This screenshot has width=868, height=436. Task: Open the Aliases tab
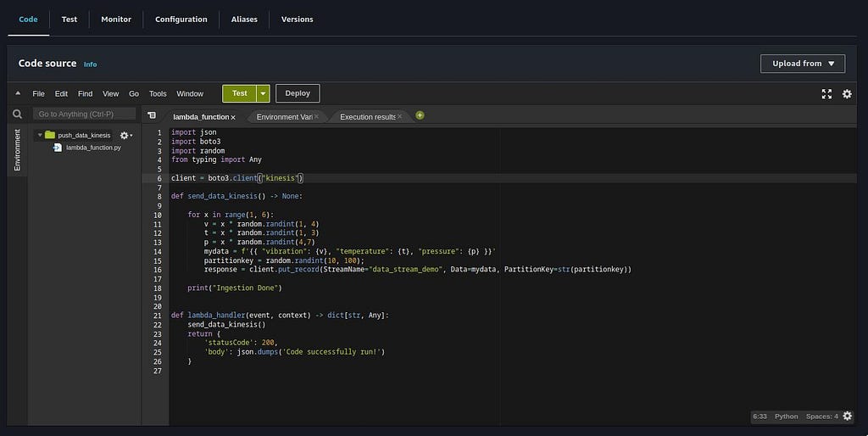click(244, 19)
